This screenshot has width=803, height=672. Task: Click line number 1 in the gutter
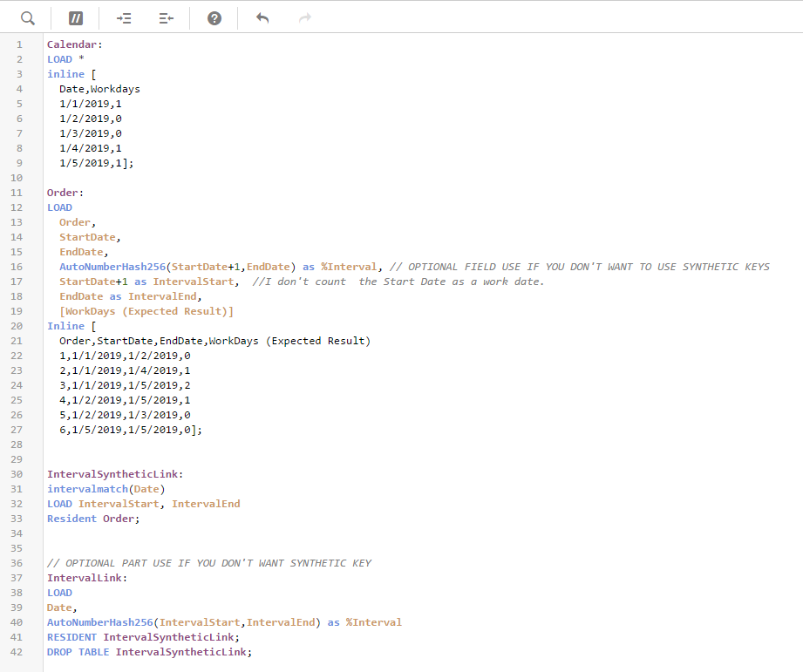[x=19, y=44]
